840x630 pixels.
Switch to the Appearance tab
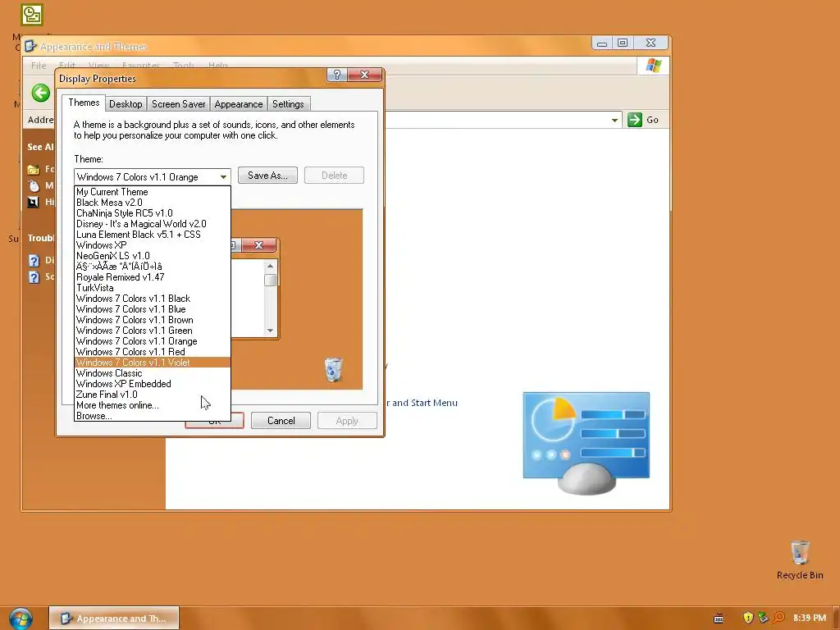pos(239,104)
